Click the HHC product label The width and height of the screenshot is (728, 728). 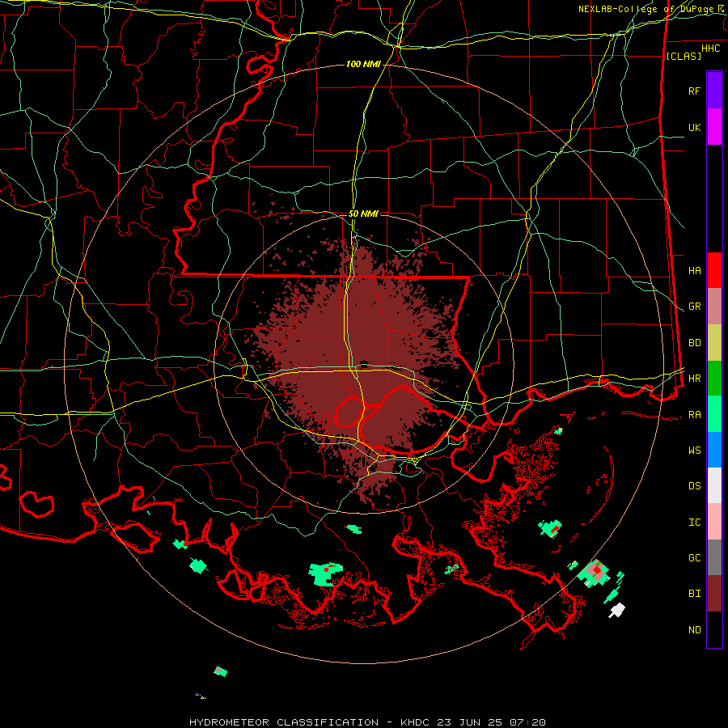(710, 49)
